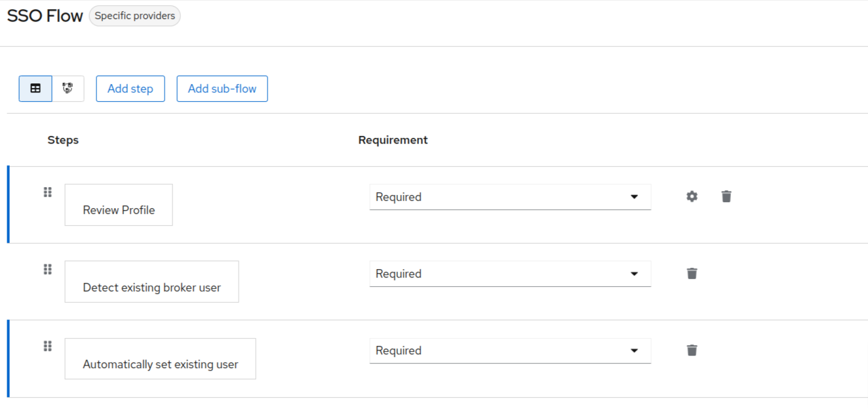Click the Add sub-flow button
This screenshot has width=868, height=420.
(222, 89)
